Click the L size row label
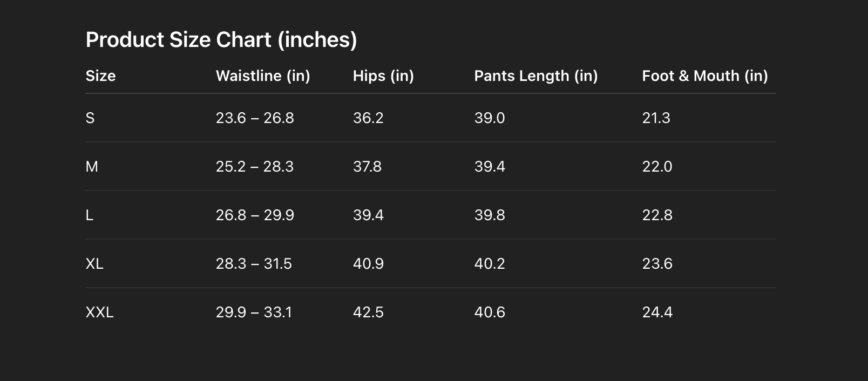 90,215
